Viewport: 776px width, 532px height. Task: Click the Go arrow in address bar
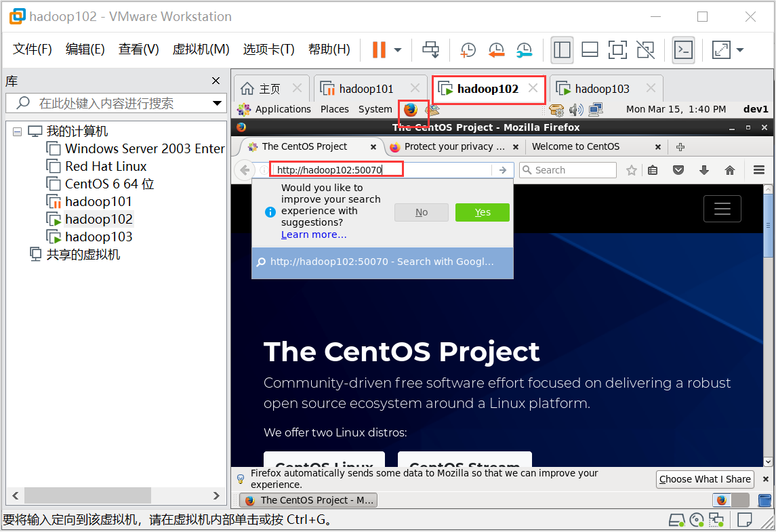[503, 170]
